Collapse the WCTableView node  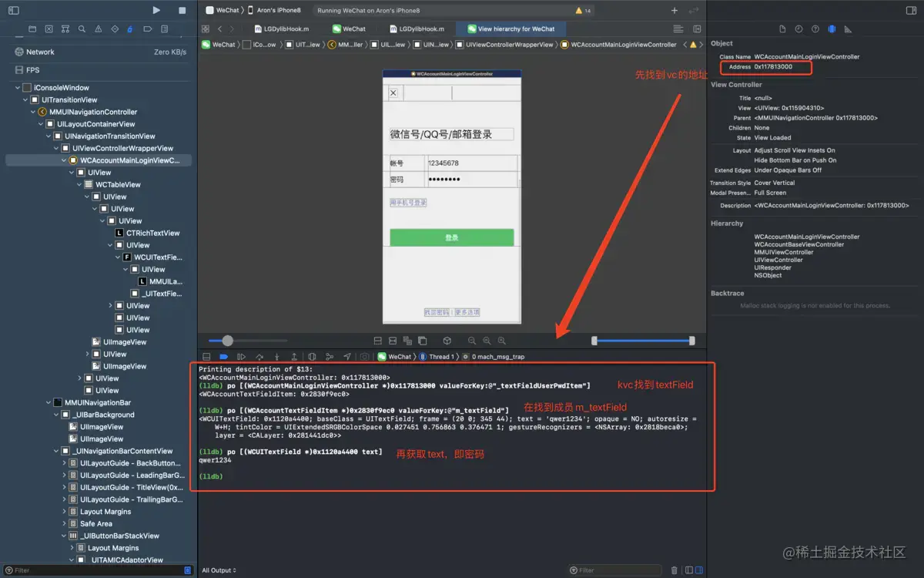click(79, 185)
